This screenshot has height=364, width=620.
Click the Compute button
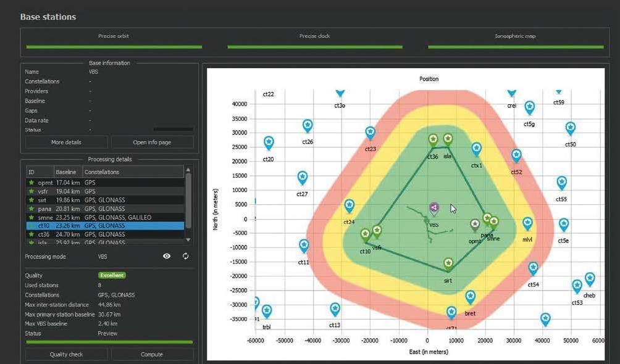pos(152,354)
